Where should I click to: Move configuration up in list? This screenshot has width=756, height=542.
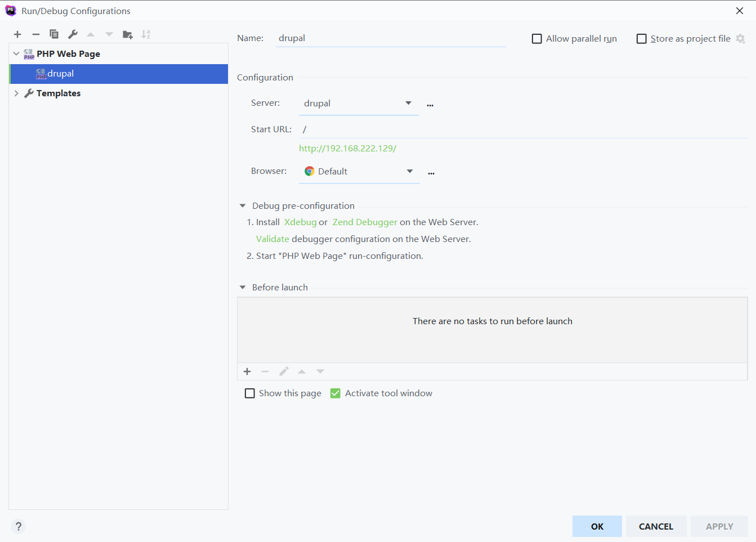pyautogui.click(x=91, y=34)
